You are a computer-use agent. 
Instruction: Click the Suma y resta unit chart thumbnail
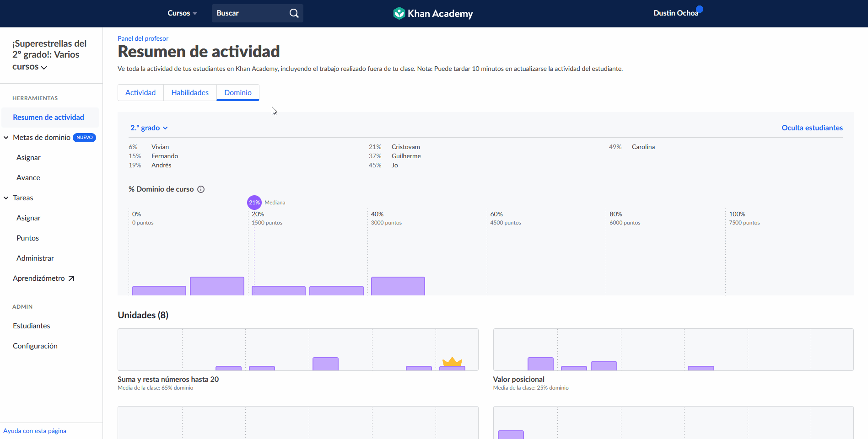click(x=298, y=349)
